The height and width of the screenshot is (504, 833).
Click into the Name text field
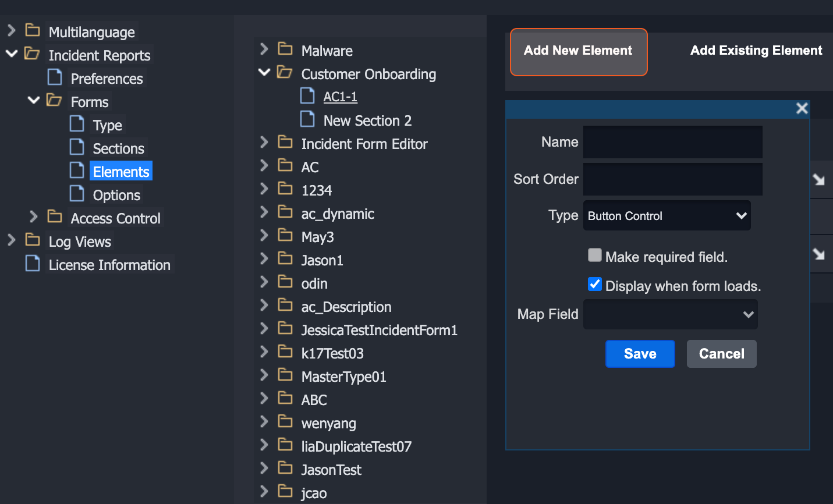(x=672, y=142)
